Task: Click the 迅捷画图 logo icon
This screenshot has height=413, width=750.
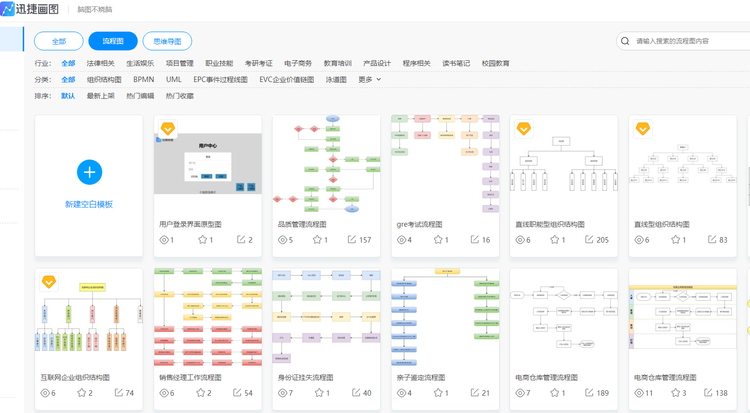Action: [10, 9]
